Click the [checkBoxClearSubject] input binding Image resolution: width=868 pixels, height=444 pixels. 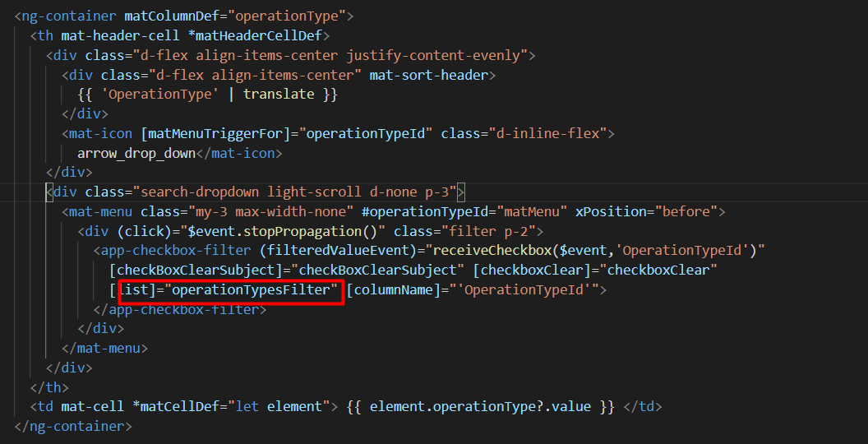[x=200, y=271]
